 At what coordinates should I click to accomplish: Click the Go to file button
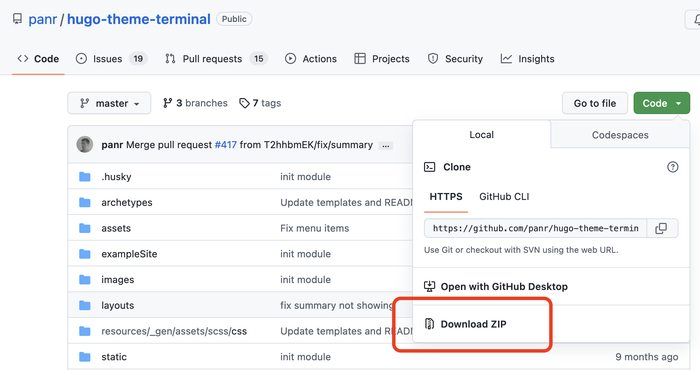point(595,103)
